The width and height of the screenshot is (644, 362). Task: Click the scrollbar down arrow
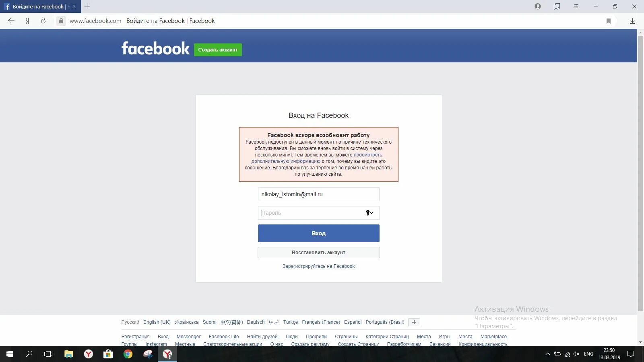(x=640, y=342)
